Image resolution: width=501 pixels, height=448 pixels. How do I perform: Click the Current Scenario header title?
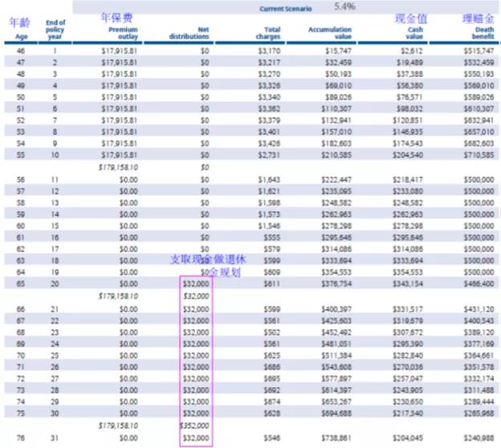click(285, 9)
